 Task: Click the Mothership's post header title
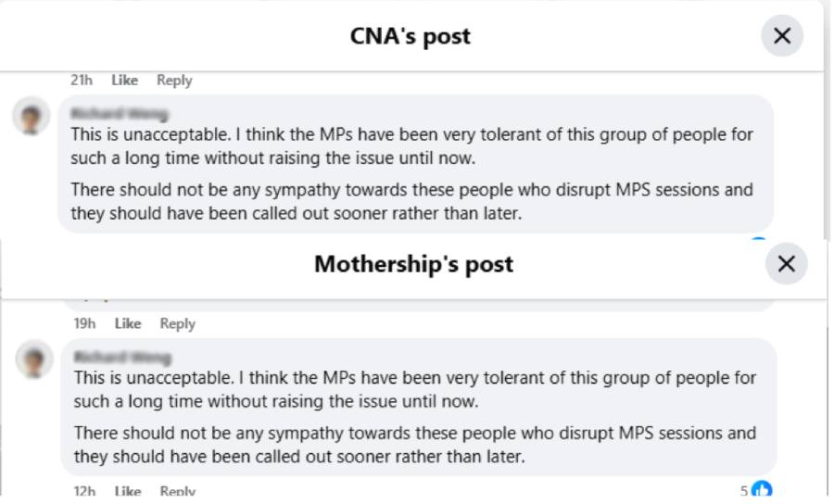414,264
